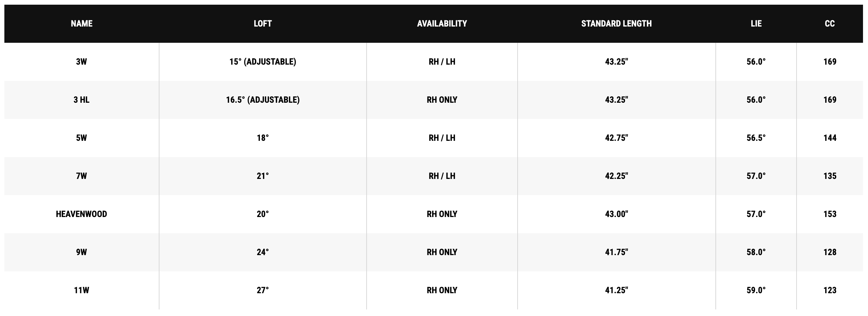The width and height of the screenshot is (868, 316).
Task: Click the STANDARD LENGTH header
Action: coord(617,24)
